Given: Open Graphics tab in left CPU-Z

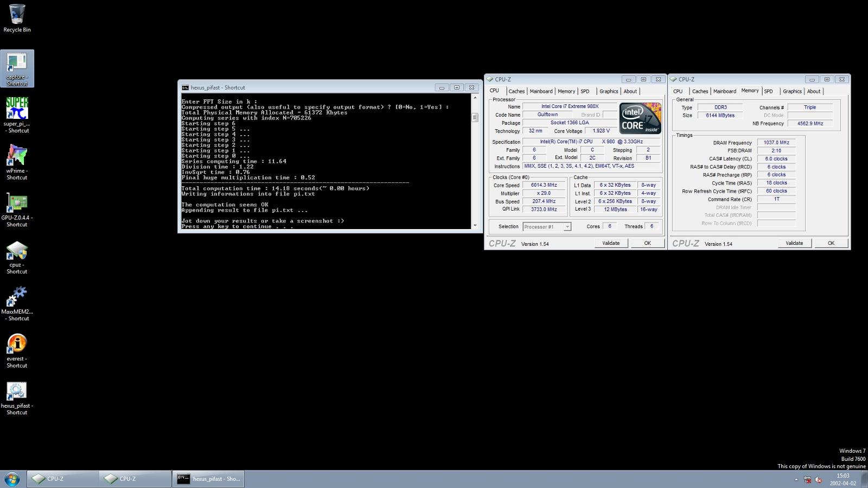Looking at the screenshot, I should tap(609, 91).
